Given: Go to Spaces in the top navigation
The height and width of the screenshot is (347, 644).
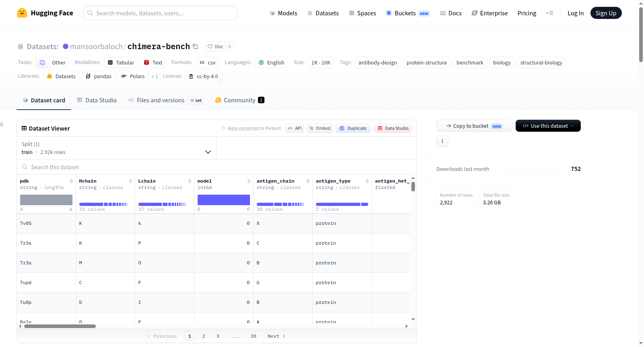Looking at the screenshot, I should (x=362, y=13).
